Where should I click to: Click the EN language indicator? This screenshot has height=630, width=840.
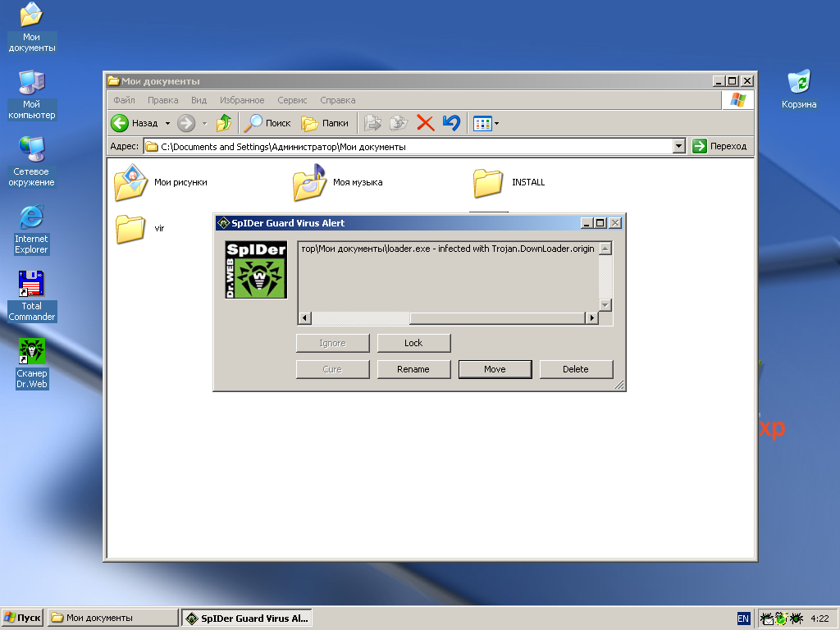[x=743, y=619]
